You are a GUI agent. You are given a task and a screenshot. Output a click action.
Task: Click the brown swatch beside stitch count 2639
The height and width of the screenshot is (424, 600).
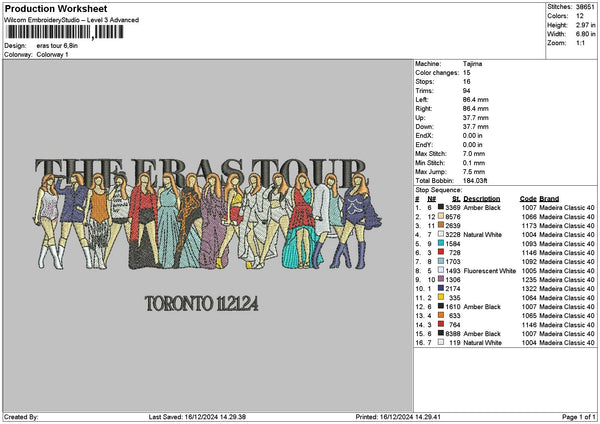441,225
